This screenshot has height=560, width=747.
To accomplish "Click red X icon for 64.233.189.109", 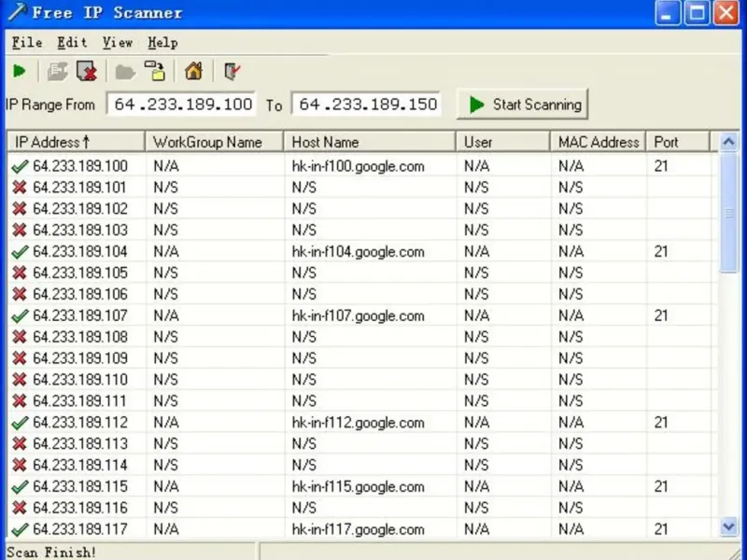I will point(20,358).
